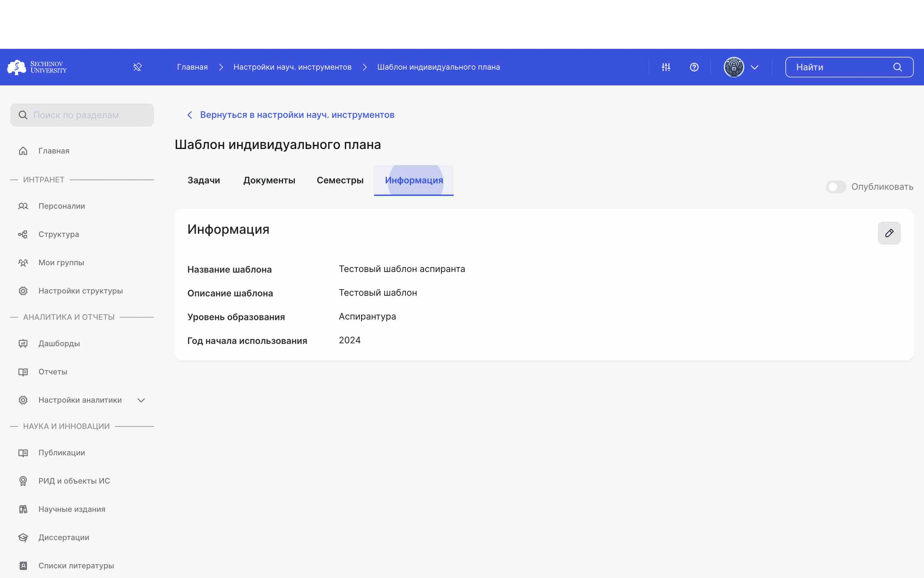Click the Научные издания books icon
This screenshot has height=578, width=924.
23,510
